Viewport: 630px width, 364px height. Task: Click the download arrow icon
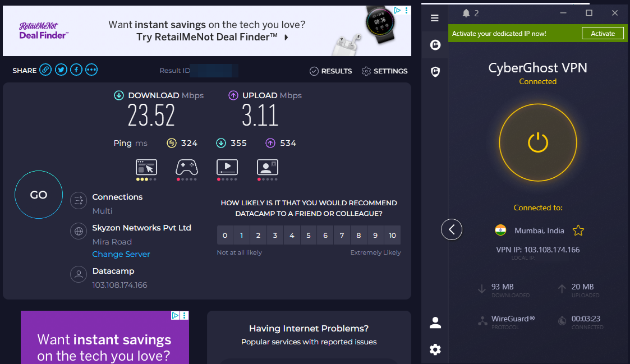118,95
